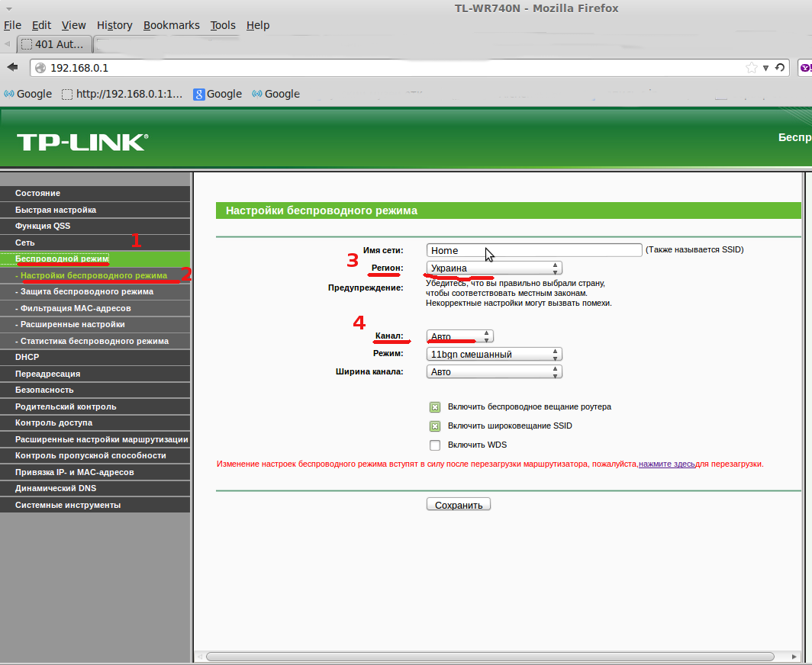
Task: Select Беспроводной режим in the sidebar
Action: tap(95, 259)
